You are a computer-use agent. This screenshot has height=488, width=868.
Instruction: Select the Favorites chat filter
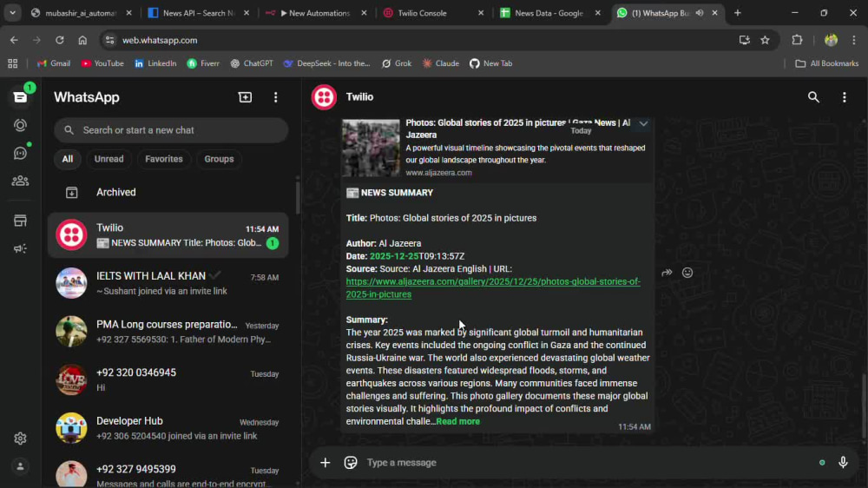[164, 159]
